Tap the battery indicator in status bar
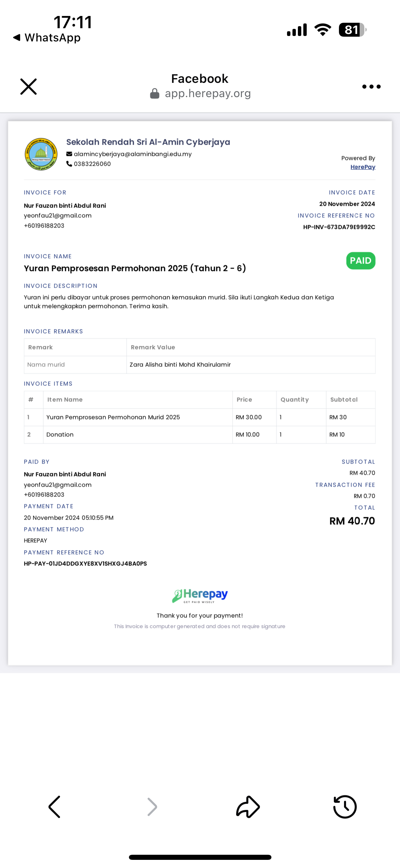 pyautogui.click(x=353, y=30)
